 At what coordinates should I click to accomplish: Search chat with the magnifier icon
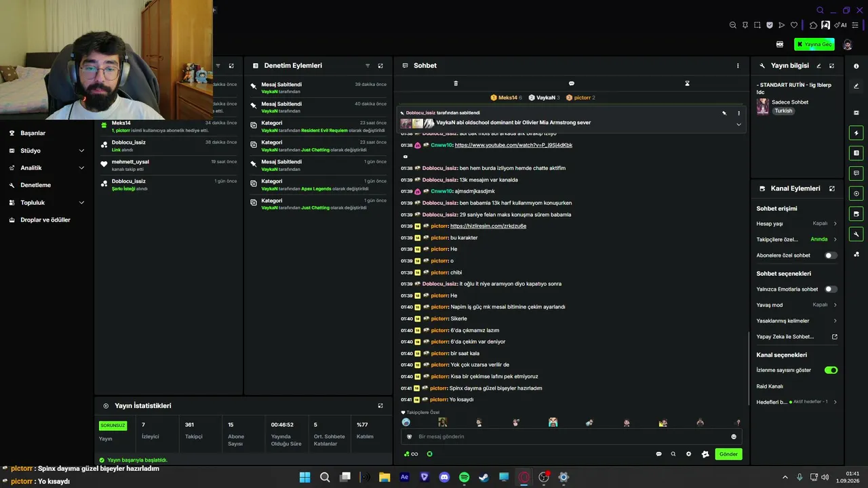(x=673, y=454)
